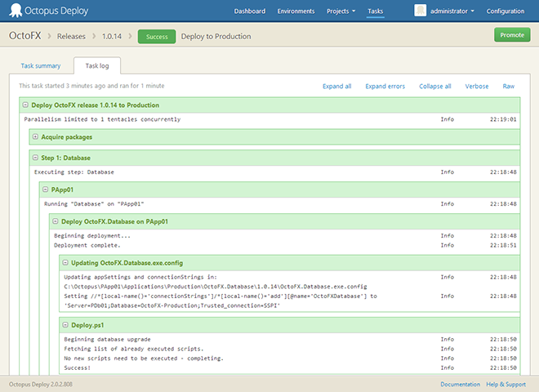Click the Releases breadcrumb link

click(71, 37)
